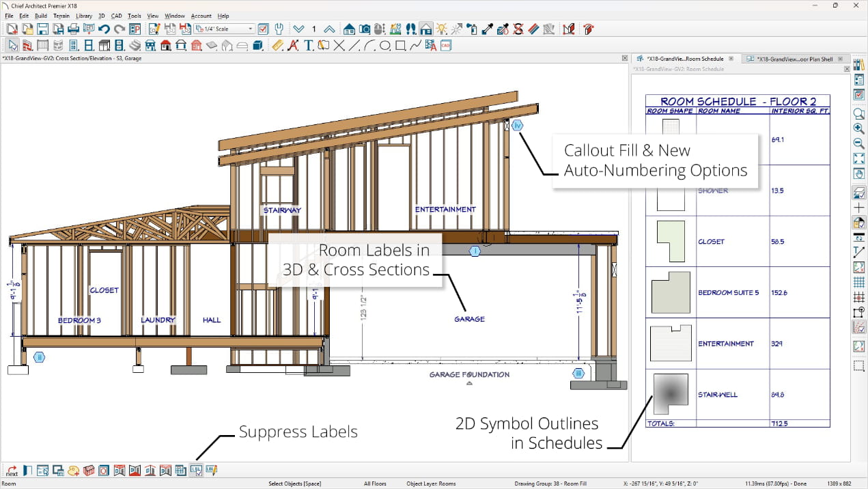Click callout IV near the roof
The width and height of the screenshot is (868, 489).
[518, 125]
